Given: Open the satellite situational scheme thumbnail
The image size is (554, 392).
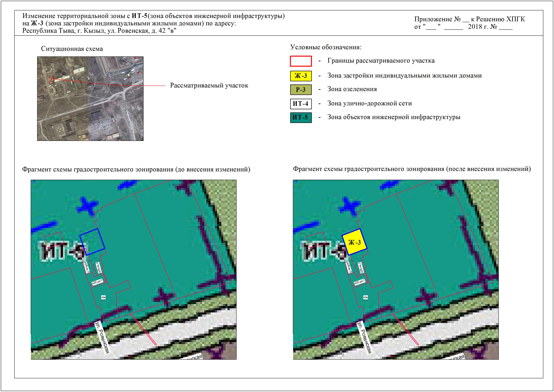Looking at the screenshot, I should click(x=90, y=98).
